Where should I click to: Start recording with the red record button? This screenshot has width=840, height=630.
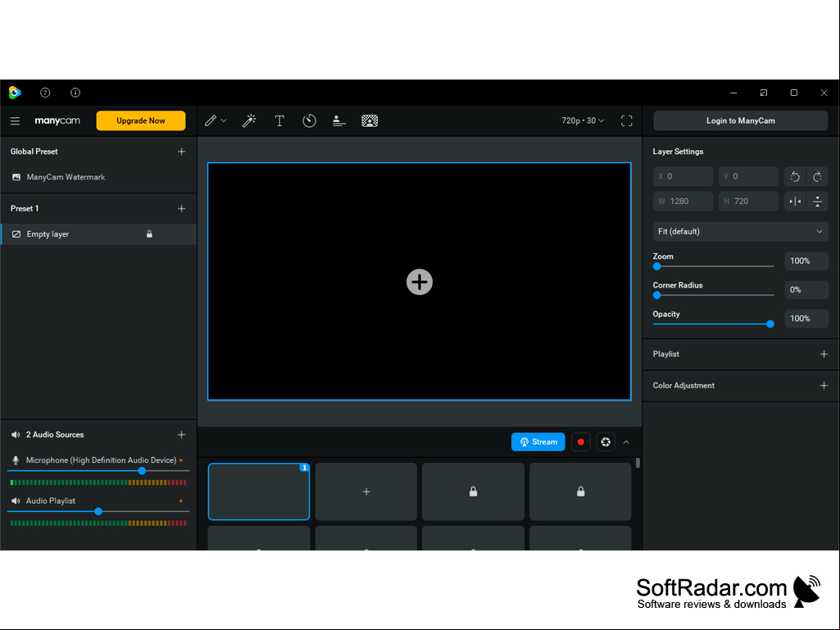[581, 442]
